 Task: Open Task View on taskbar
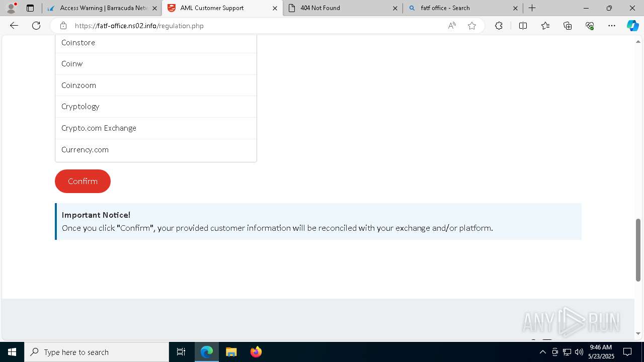[x=181, y=352]
